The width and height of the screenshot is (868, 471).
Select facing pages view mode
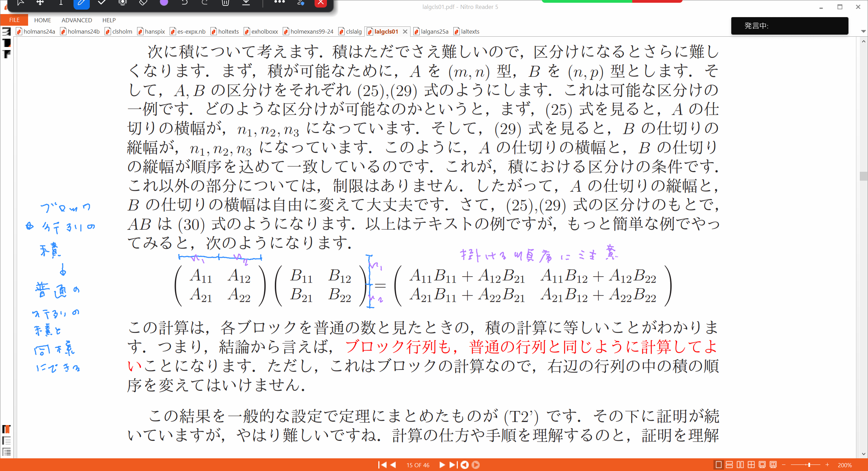pos(740,465)
